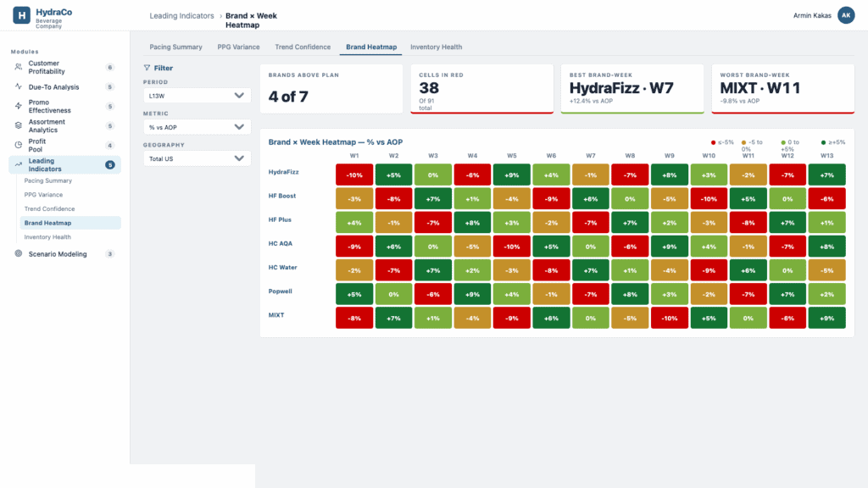Click the Popwell W4 cell +9%
Screen dimensions: 868x488
click(472, 294)
